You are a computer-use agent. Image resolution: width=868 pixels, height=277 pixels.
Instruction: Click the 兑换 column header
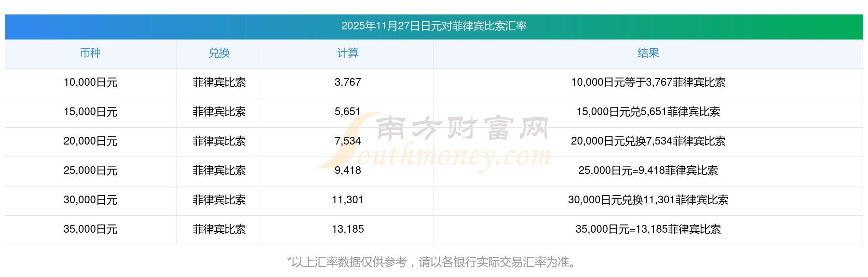point(219,53)
